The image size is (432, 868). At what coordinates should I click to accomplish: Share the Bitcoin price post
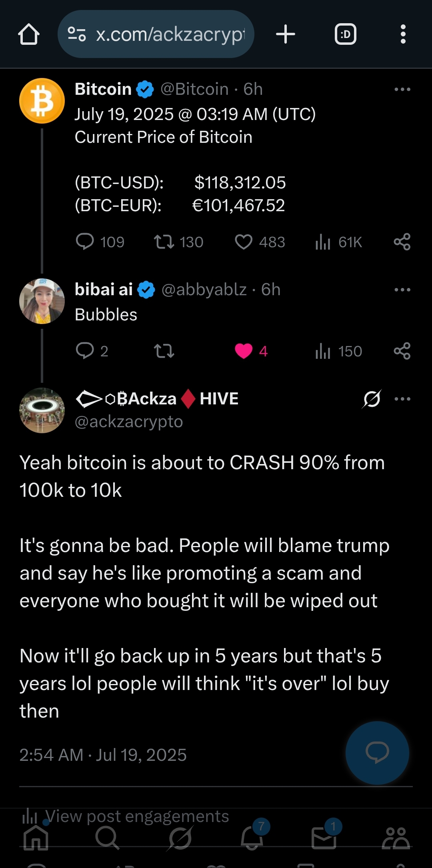(402, 242)
